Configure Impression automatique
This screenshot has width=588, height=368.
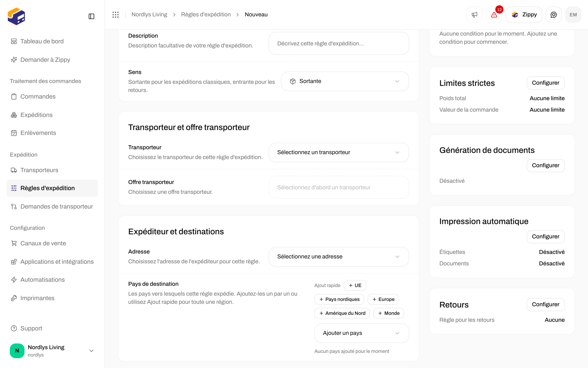(x=546, y=237)
